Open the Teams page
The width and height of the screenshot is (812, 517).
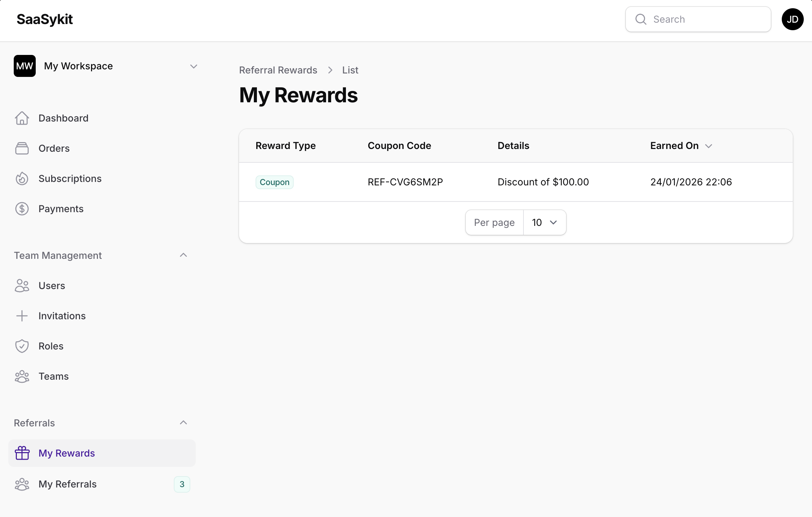(53, 376)
